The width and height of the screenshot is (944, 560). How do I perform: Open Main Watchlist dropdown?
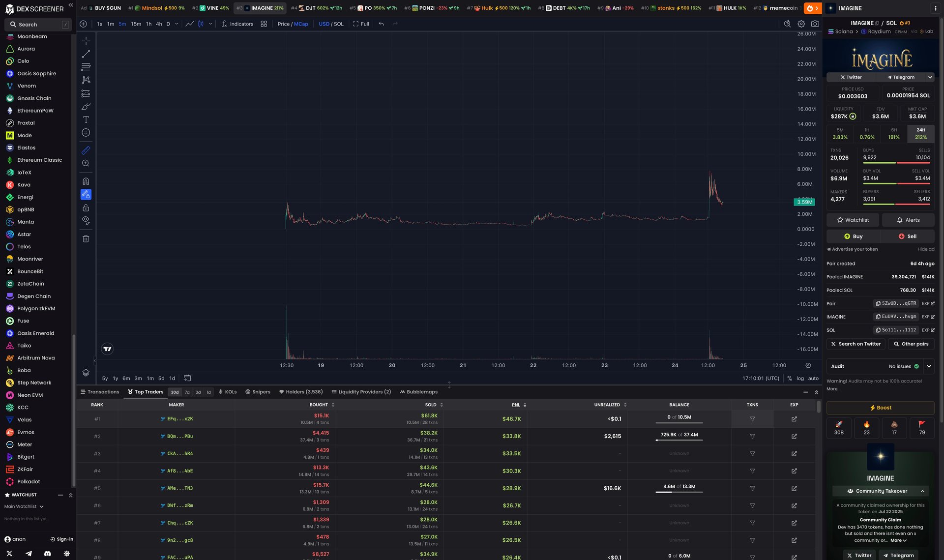pyautogui.click(x=24, y=506)
